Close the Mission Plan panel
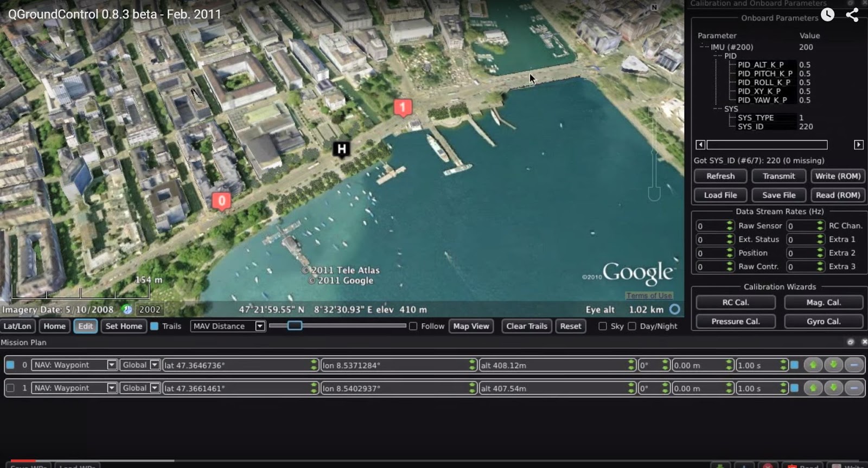This screenshot has height=468, width=868. [x=864, y=342]
